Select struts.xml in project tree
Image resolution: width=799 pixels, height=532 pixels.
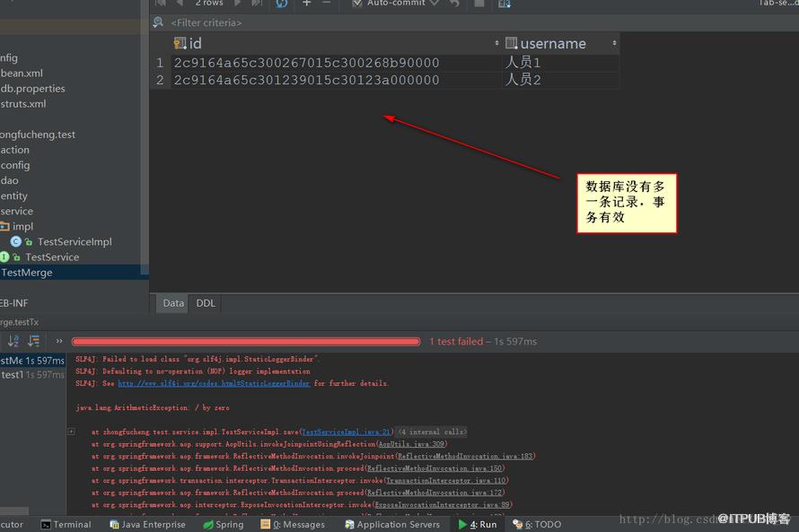(x=23, y=104)
